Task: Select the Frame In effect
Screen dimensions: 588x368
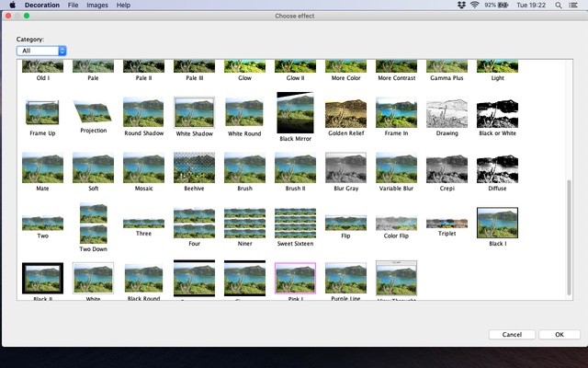Action: (x=396, y=112)
